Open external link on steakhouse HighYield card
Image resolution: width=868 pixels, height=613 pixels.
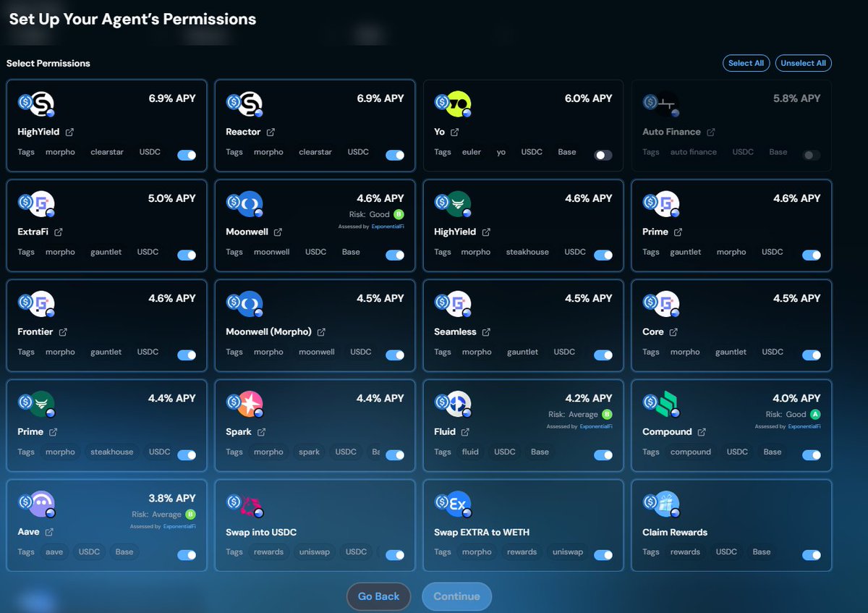(486, 232)
